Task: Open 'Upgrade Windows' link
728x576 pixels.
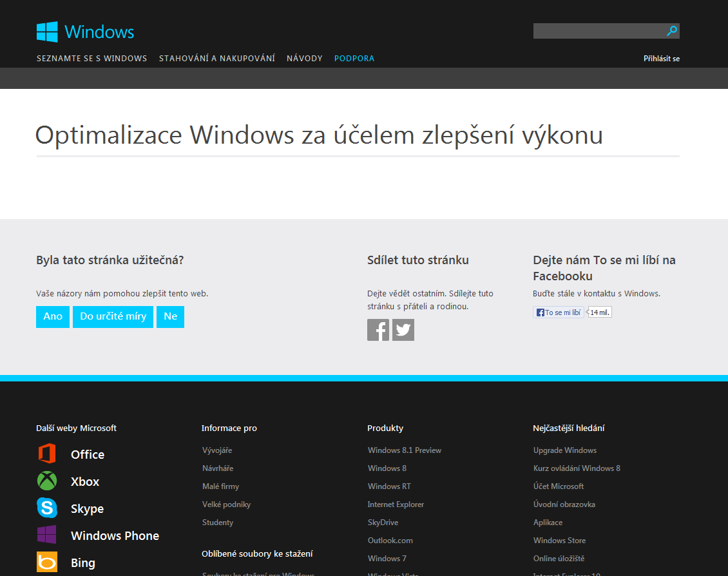Action: [x=565, y=450]
